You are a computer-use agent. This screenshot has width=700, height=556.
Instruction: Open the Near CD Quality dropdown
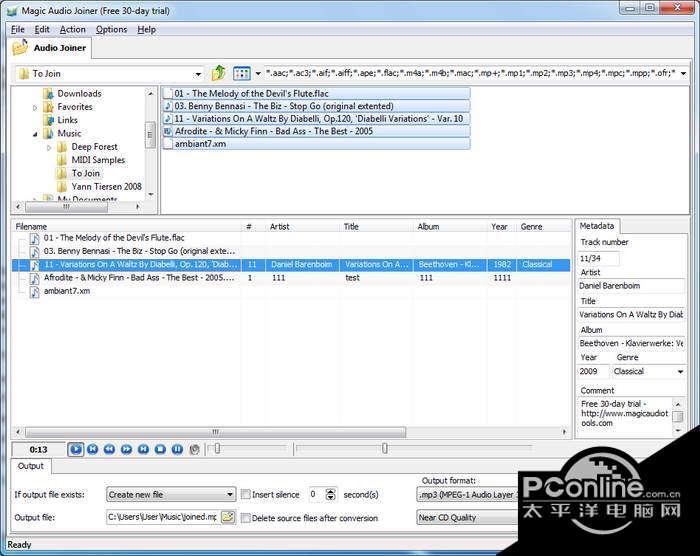click(x=467, y=518)
